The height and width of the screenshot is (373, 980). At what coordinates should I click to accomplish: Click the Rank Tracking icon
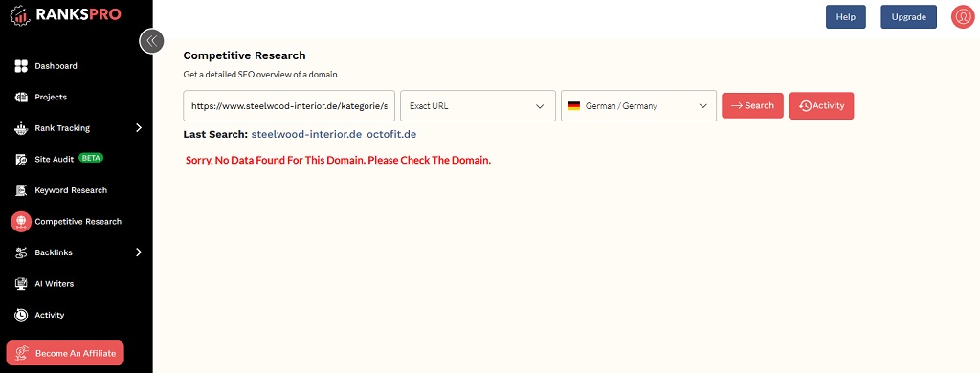[21, 128]
